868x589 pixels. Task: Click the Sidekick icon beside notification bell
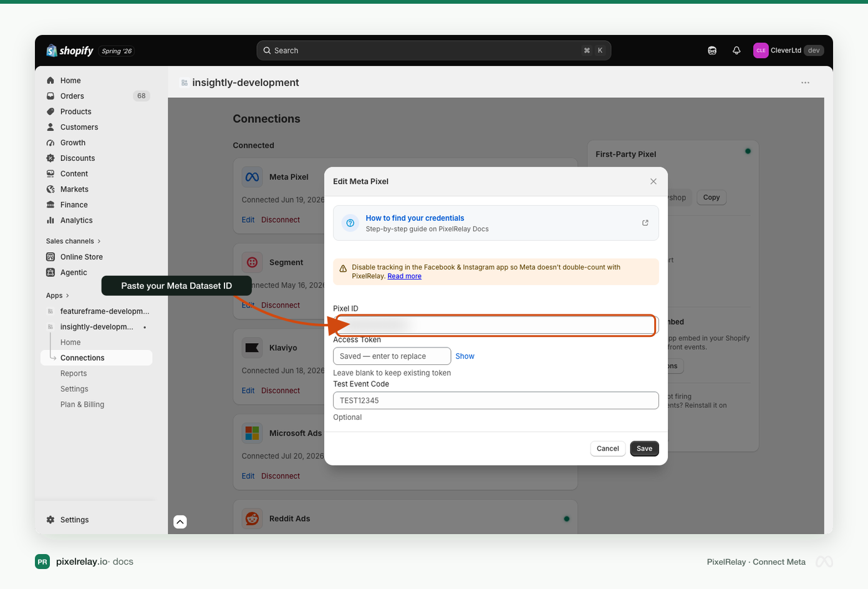(712, 51)
